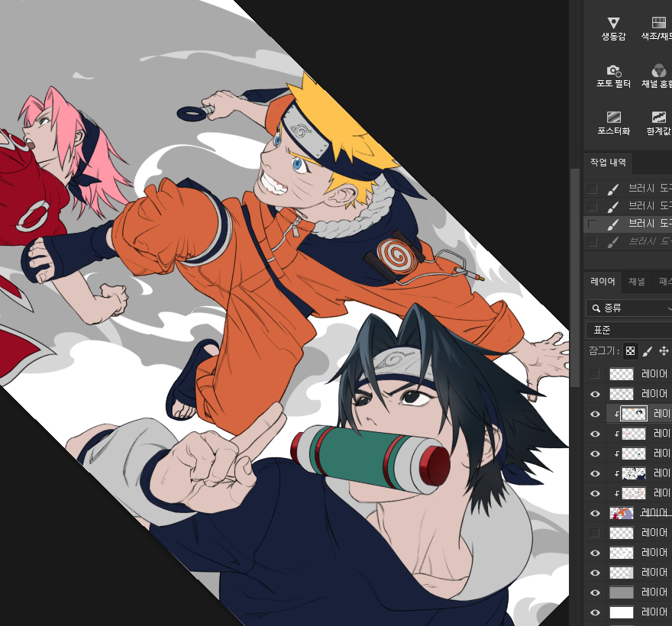Select the topmost 브러시 도구 history state
Image resolution: width=672 pixels, height=626 pixels.
tap(628, 188)
